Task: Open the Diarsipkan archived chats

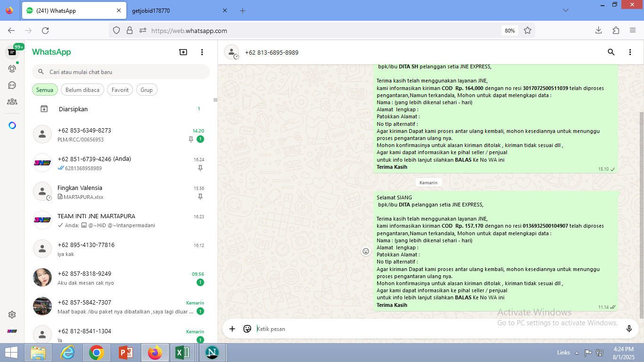Action: [121, 109]
